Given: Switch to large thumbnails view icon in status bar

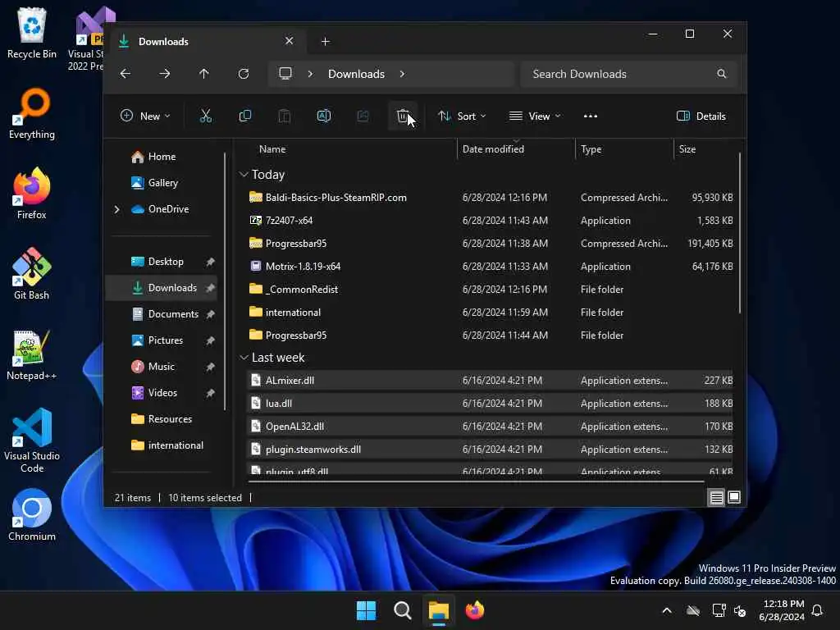Looking at the screenshot, I should (x=734, y=498).
